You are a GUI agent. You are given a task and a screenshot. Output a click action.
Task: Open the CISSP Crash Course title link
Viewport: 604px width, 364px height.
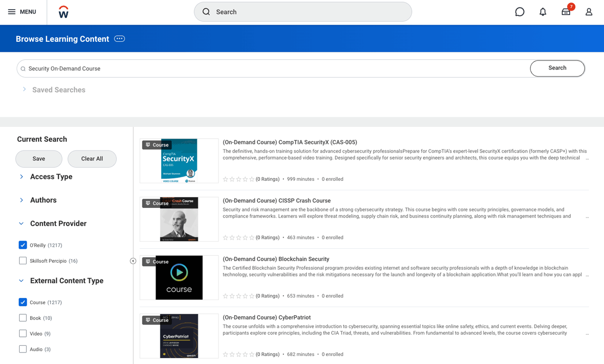(x=277, y=201)
